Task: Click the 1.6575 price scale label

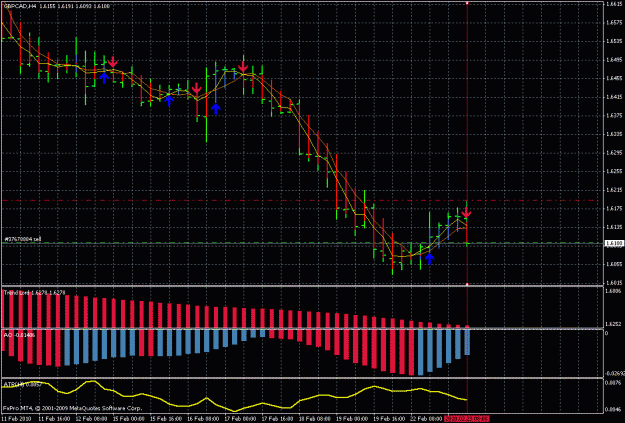Action: (x=615, y=23)
